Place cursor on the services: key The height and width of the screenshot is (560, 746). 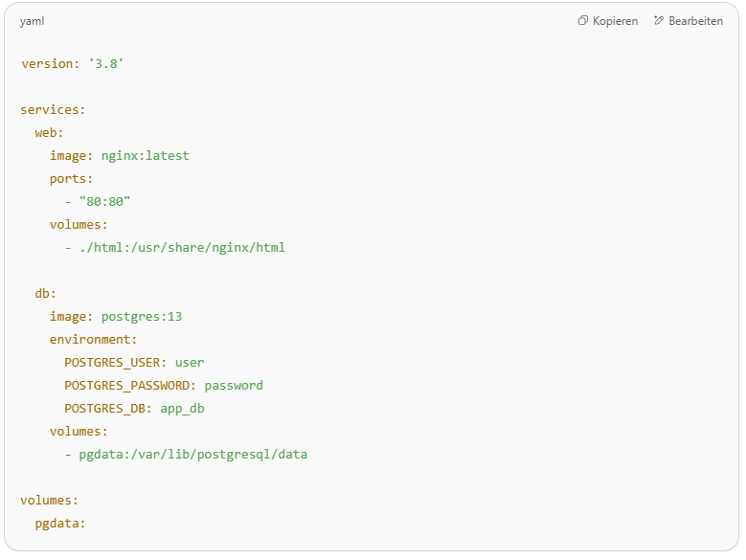[53, 110]
